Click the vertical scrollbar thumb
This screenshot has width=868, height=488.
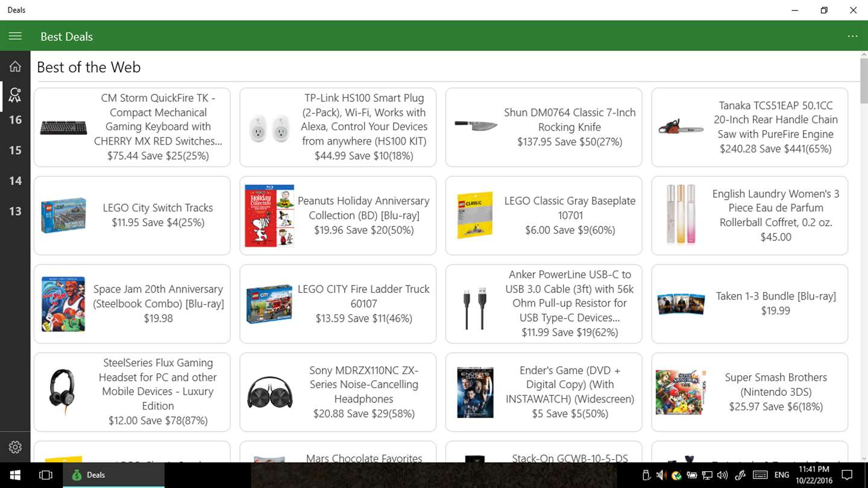pos(864,81)
